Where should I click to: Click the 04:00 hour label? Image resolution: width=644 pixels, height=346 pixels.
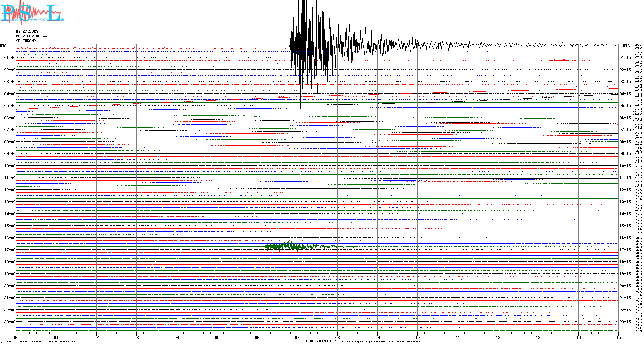pyautogui.click(x=10, y=94)
